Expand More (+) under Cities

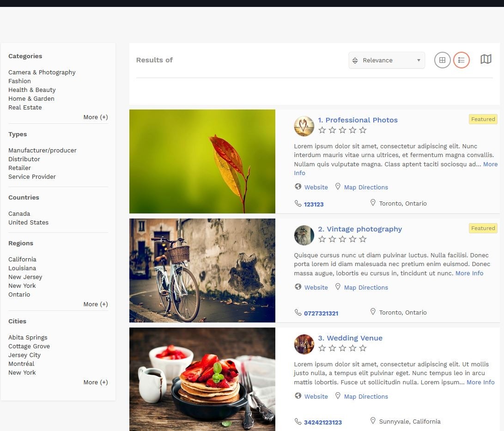[x=96, y=382]
